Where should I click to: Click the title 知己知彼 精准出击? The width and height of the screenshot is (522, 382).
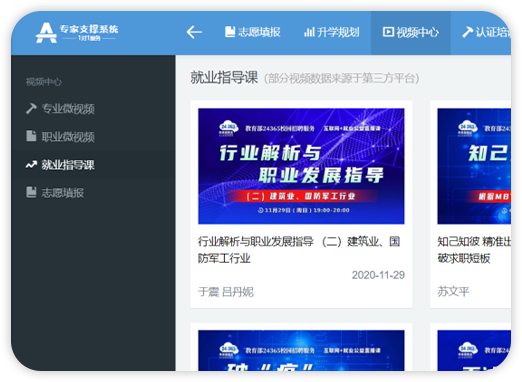(474, 250)
